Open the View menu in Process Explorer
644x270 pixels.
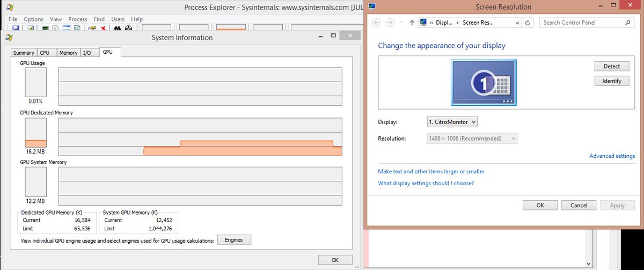pyautogui.click(x=56, y=19)
